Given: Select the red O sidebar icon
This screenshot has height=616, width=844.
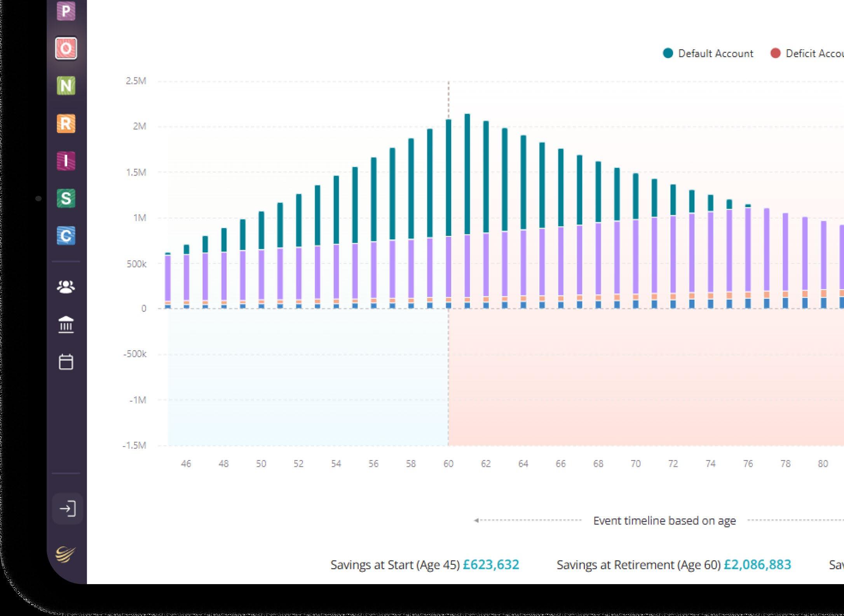Looking at the screenshot, I should point(66,49).
